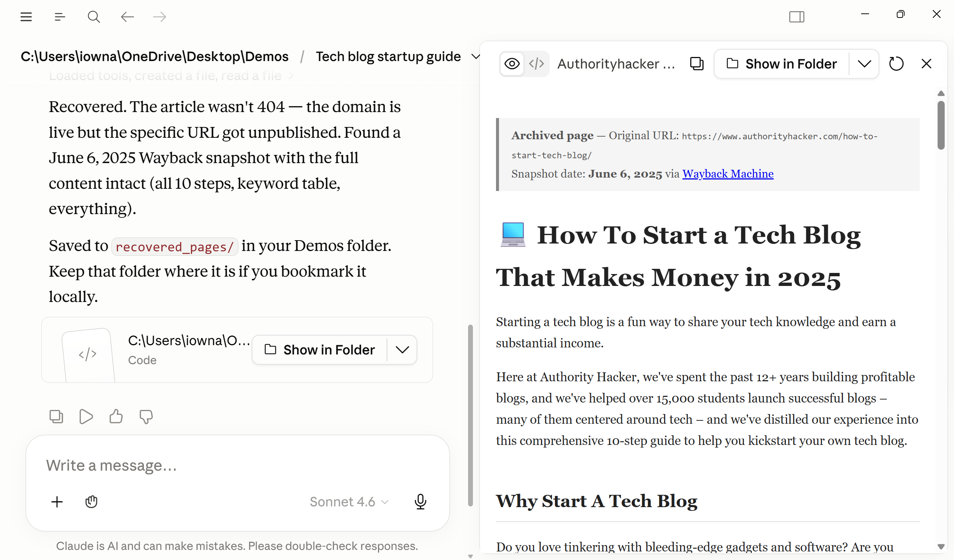The width and height of the screenshot is (954, 560).
Task: Give thumbs up to the response
Action: 116,417
